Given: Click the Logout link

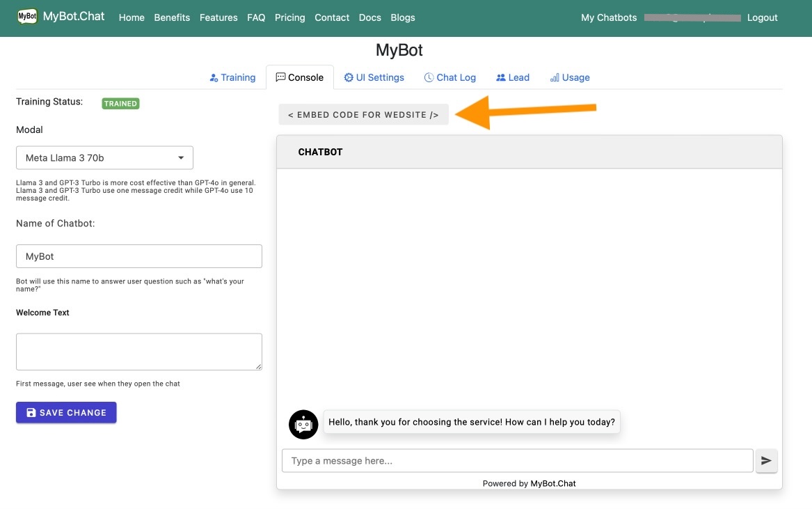Looking at the screenshot, I should click(x=762, y=17).
